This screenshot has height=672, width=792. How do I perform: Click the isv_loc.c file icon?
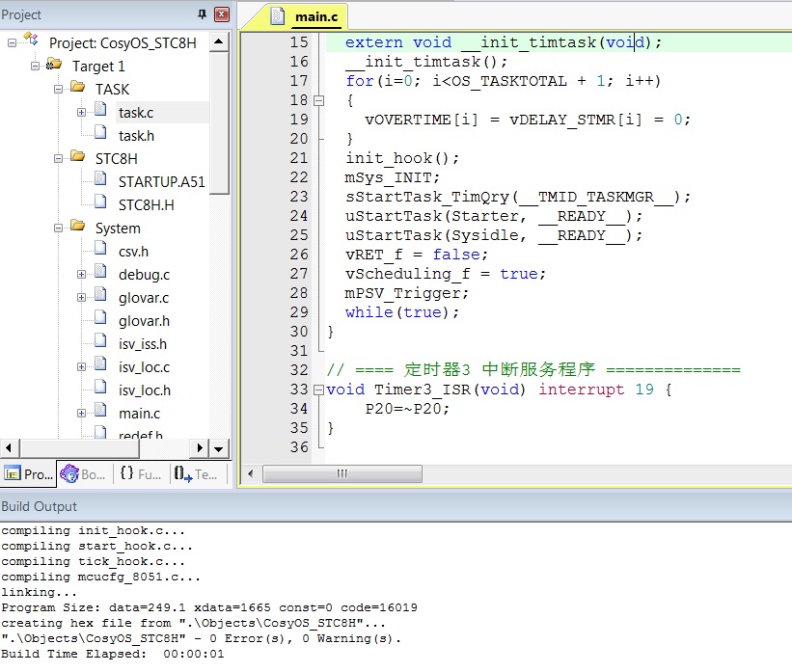[100, 364]
